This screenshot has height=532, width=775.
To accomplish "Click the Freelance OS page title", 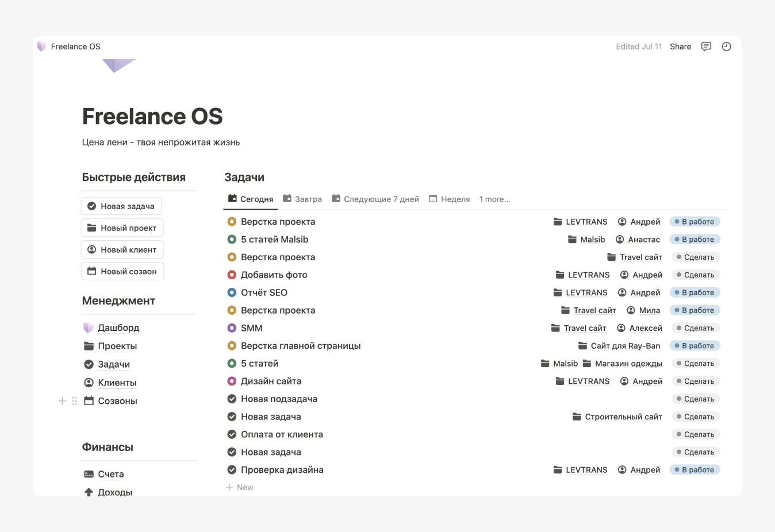I will pyautogui.click(x=152, y=116).
